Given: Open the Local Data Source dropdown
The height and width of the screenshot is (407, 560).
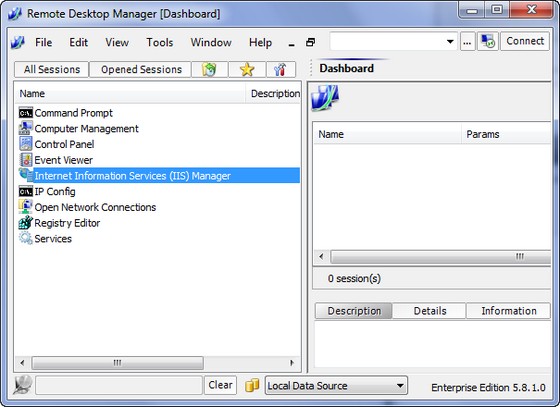Looking at the screenshot, I should tap(336, 386).
